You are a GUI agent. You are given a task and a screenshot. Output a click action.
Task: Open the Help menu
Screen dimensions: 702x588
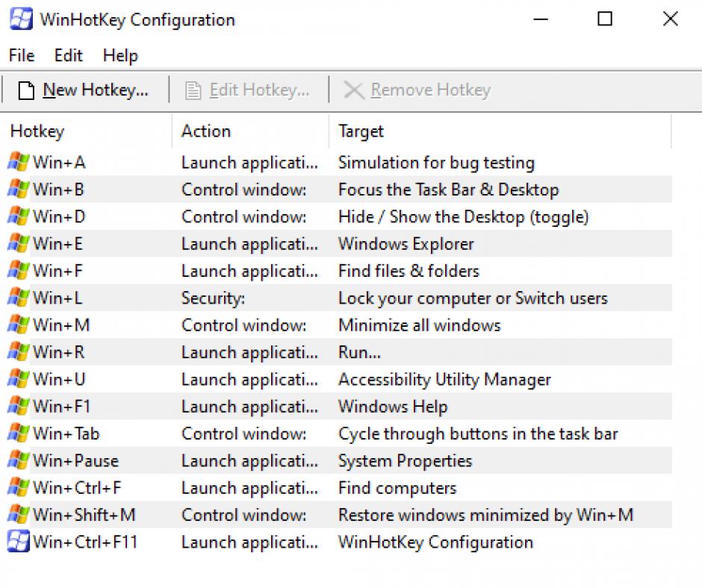pos(120,56)
